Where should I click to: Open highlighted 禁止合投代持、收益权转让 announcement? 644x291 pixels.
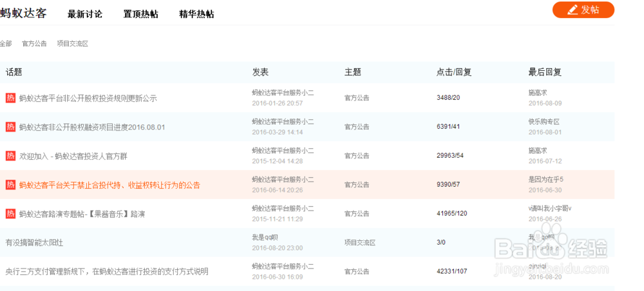tap(109, 185)
